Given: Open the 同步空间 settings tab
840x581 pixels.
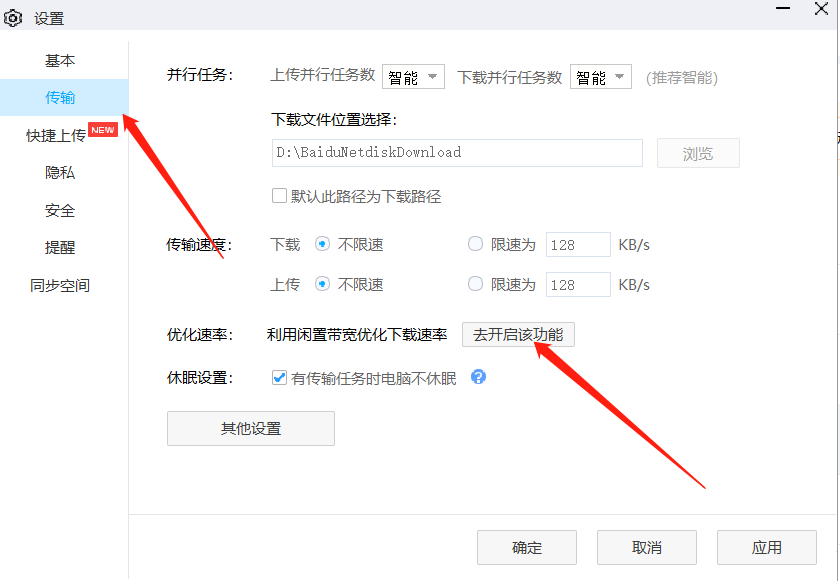Looking at the screenshot, I should 60,285.
